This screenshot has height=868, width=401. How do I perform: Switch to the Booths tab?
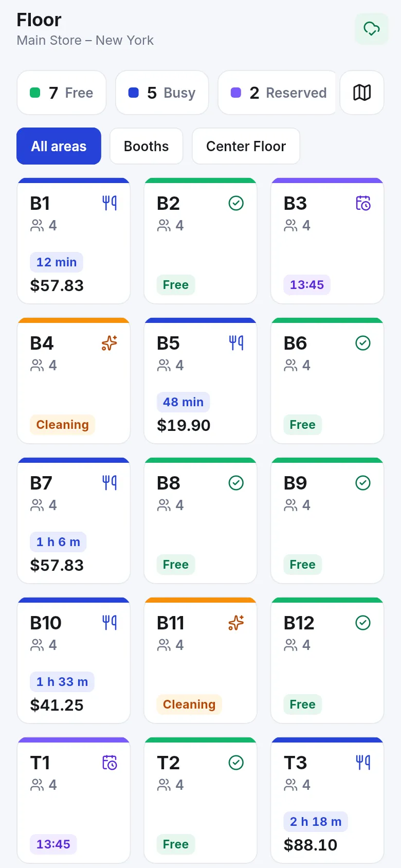click(147, 146)
